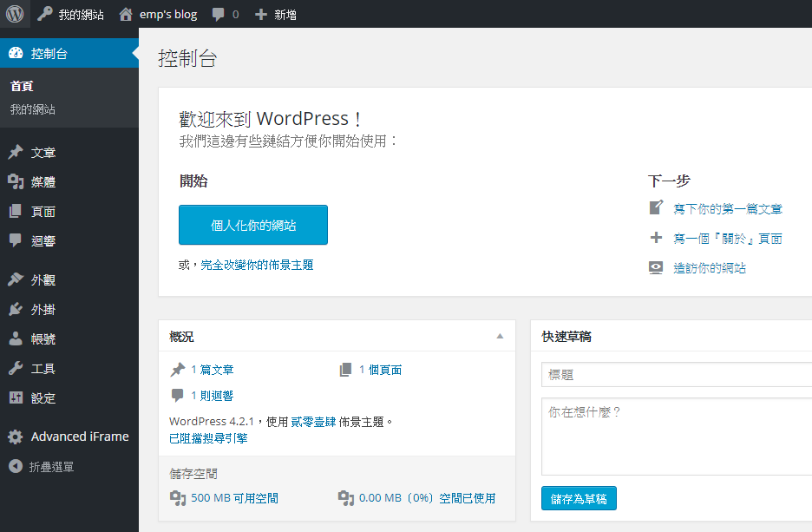Viewport: 812px width, 532px height.
Task: Click the pages icon beside 1 個頁面
Action: point(345,370)
